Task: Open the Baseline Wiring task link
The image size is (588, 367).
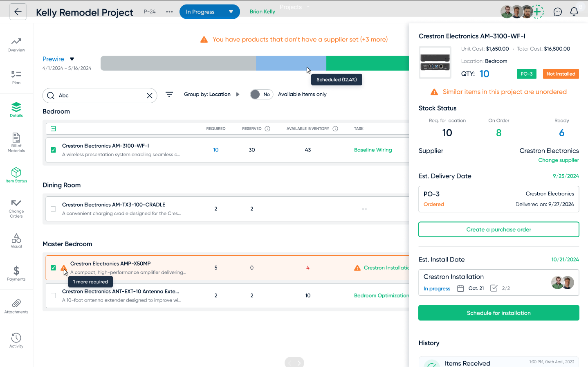Action: 373,150
